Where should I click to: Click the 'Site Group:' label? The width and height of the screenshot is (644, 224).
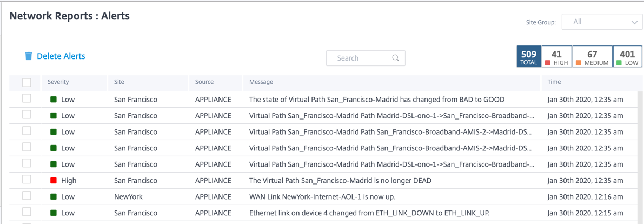(541, 23)
